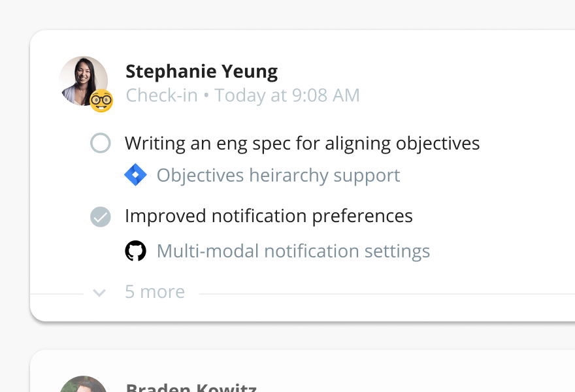Open Braden Kowitz's profile photo
This screenshot has height=392, width=575.
pos(83,385)
